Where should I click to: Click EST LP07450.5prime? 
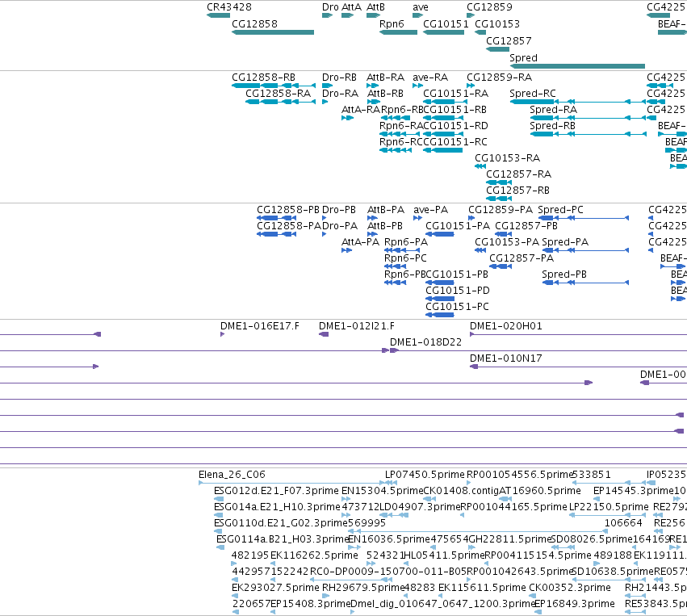pyautogui.click(x=391, y=484)
